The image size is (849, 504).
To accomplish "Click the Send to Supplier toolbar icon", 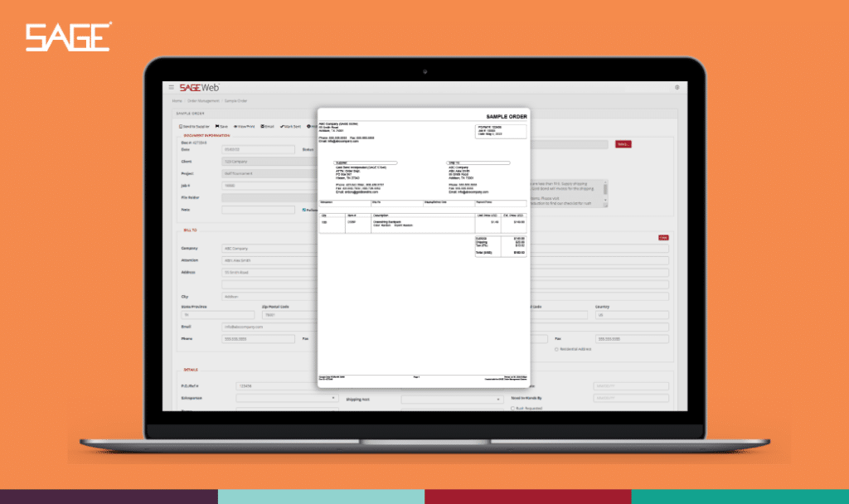I will (182, 127).
